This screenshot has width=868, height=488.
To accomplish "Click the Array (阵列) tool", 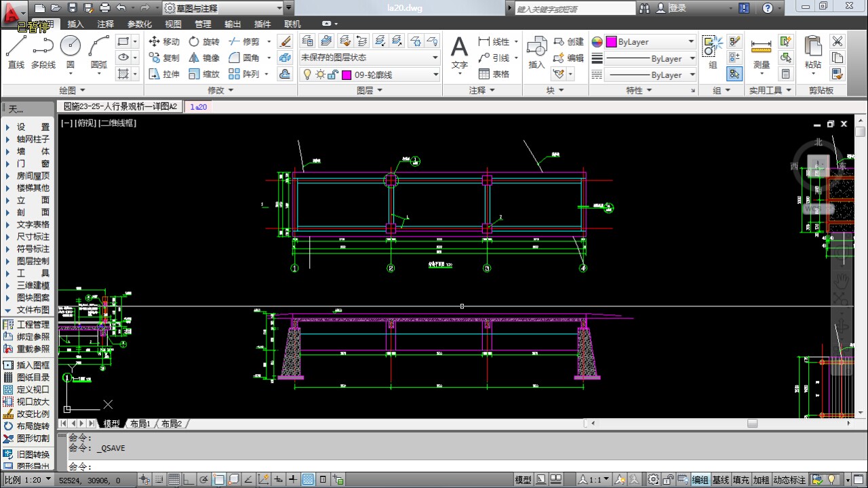I will 244,74.
